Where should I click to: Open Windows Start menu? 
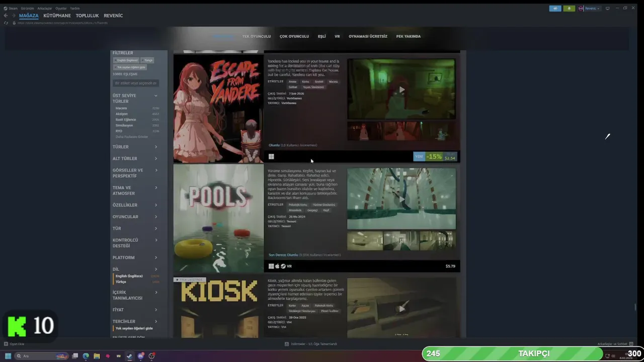(x=8, y=356)
